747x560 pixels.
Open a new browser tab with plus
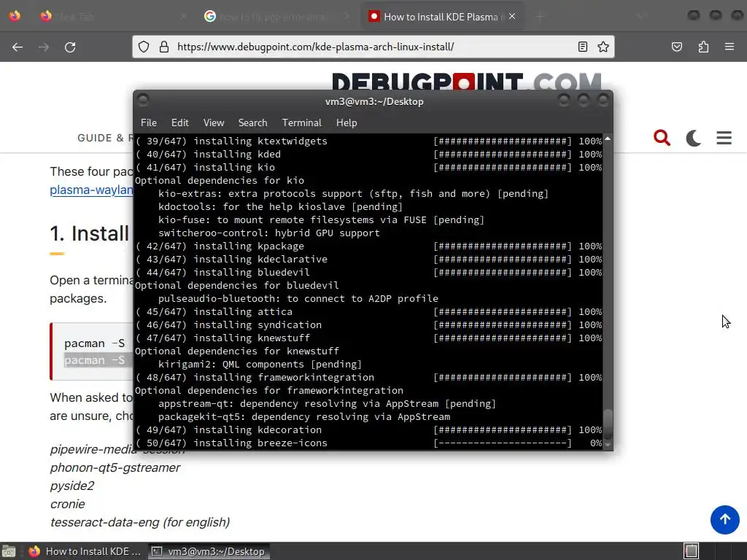pos(539,17)
